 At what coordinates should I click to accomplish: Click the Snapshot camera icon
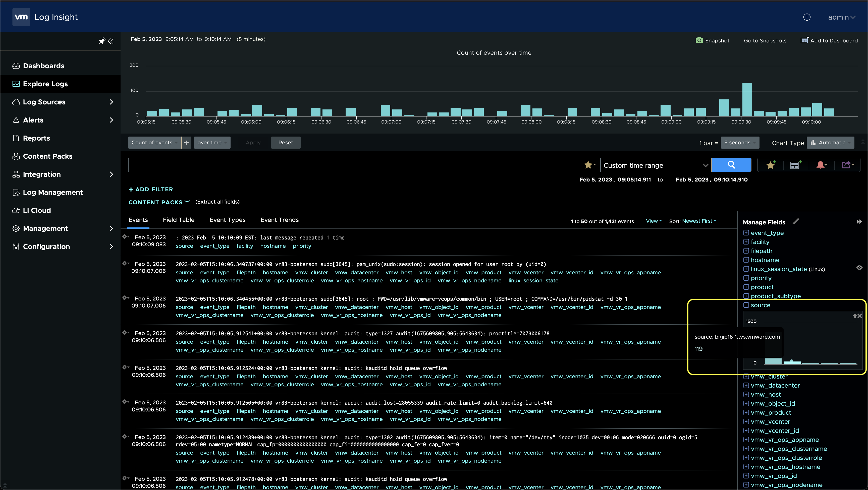(x=699, y=40)
